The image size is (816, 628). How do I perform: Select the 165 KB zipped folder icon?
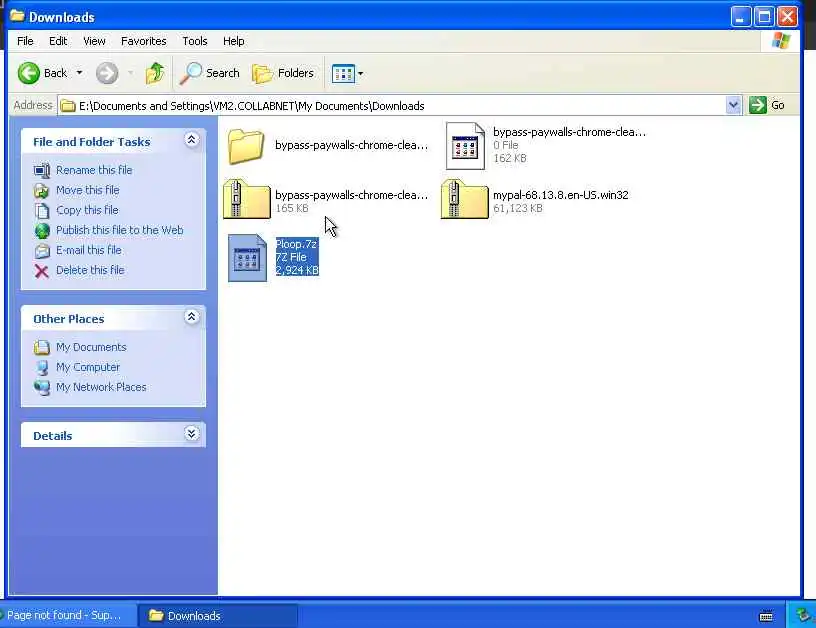coord(247,199)
